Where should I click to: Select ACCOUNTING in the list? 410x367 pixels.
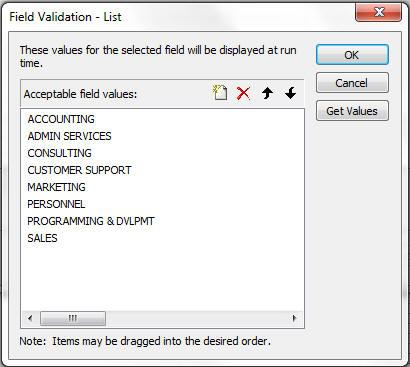(61, 119)
